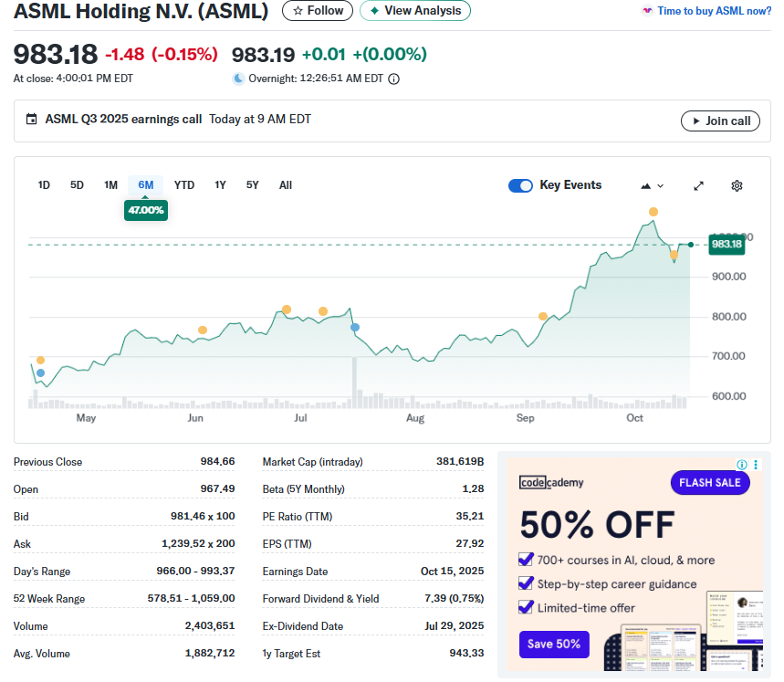Screen dimensions: 784x682
Task: Join the Q3 2025 earnings call
Action: [720, 121]
